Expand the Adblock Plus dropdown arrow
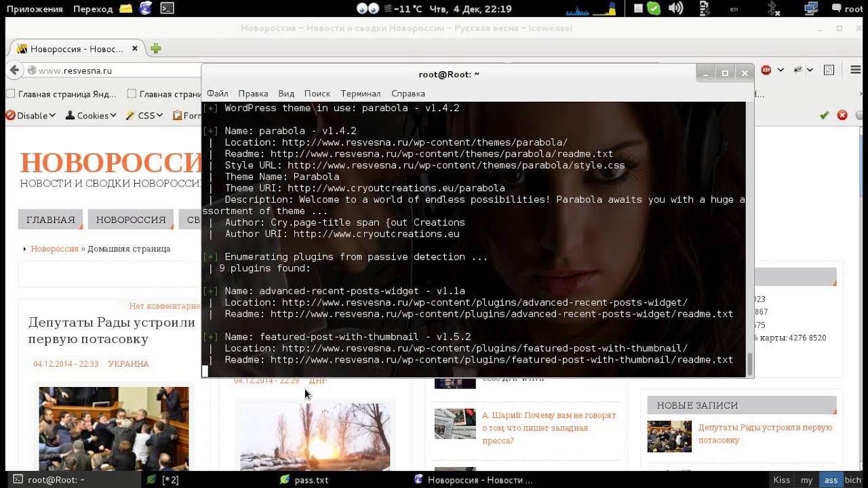The width and height of the screenshot is (868, 488). point(781,70)
